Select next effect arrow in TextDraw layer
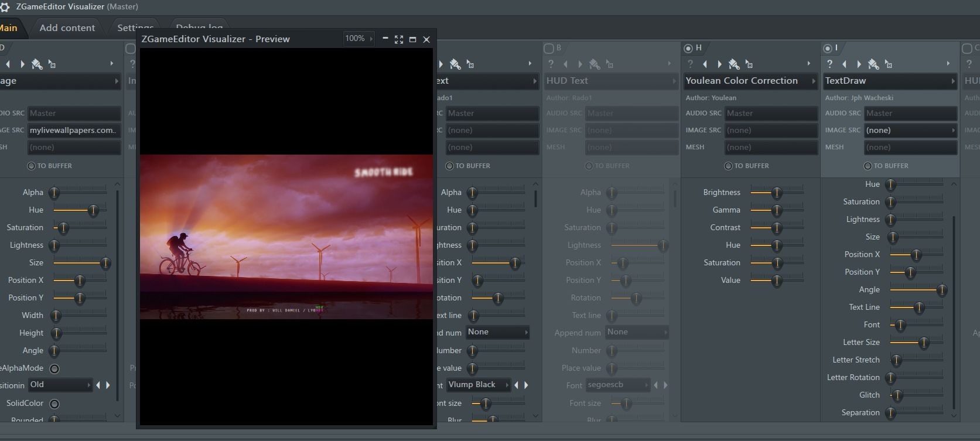980x441 pixels. tap(859, 64)
